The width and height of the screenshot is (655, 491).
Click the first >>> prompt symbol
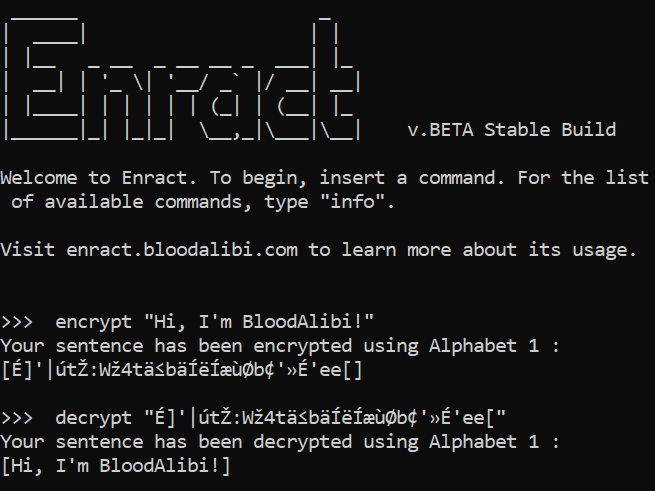17,322
